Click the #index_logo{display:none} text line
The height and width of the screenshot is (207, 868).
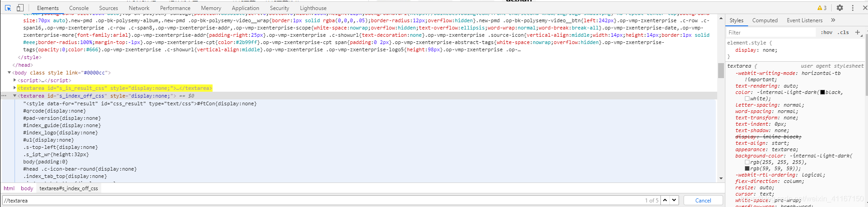click(x=60, y=133)
